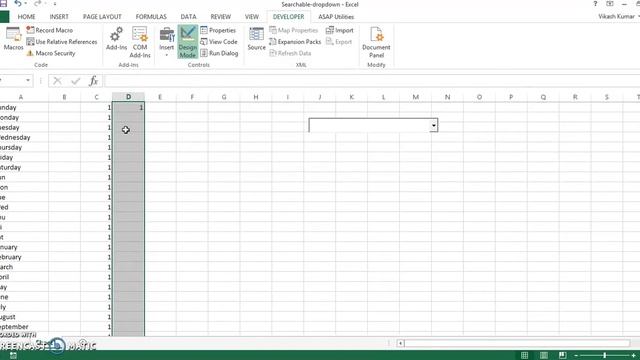Switch to Page Layout view
The image size is (640, 360).
(x=544, y=355)
